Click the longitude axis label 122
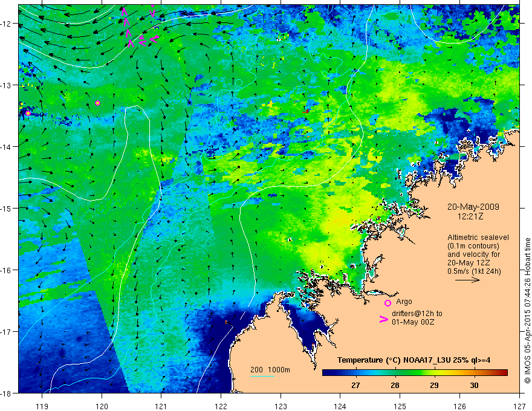 tap(221, 407)
